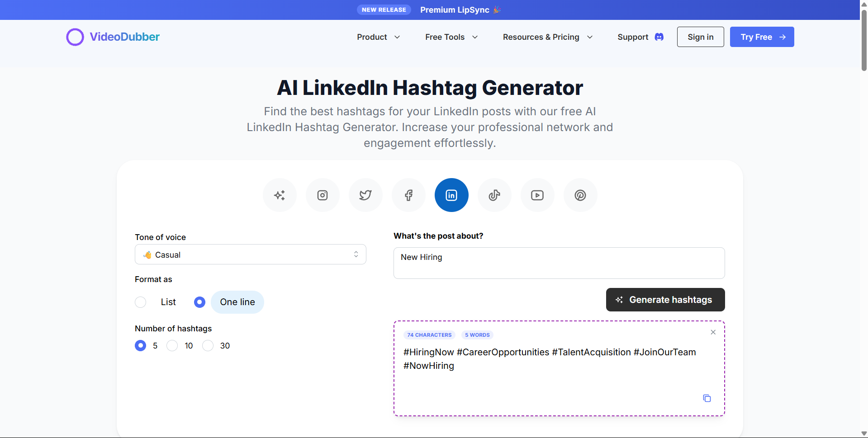Choose the YouTube platform icon
This screenshot has width=868, height=438.
(x=537, y=195)
